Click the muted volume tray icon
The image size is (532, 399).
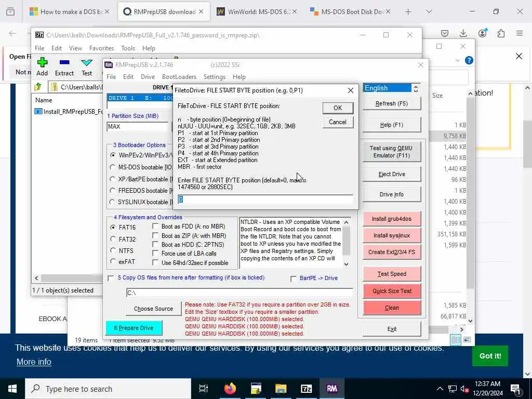pos(465,389)
